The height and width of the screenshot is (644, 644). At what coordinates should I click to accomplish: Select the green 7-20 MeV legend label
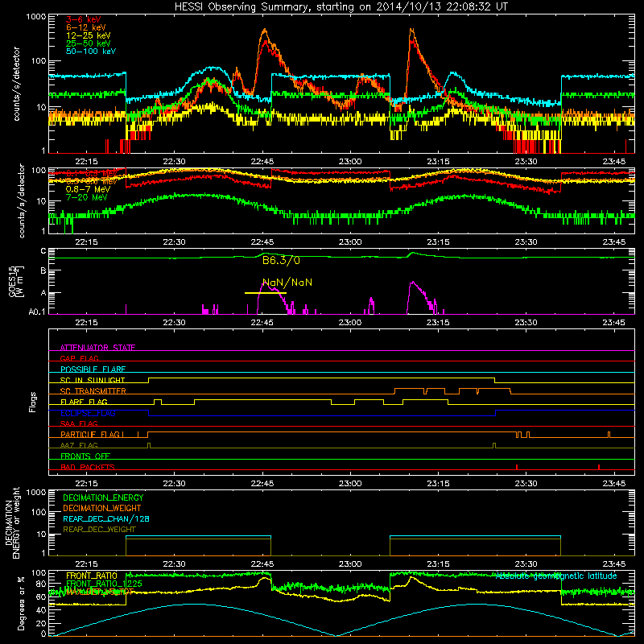(x=86, y=197)
